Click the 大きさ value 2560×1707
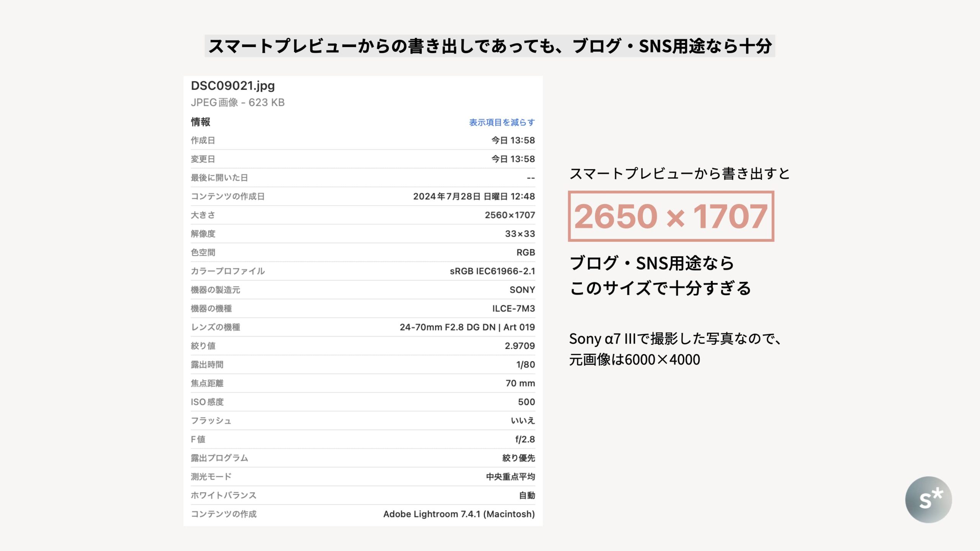 [510, 215]
